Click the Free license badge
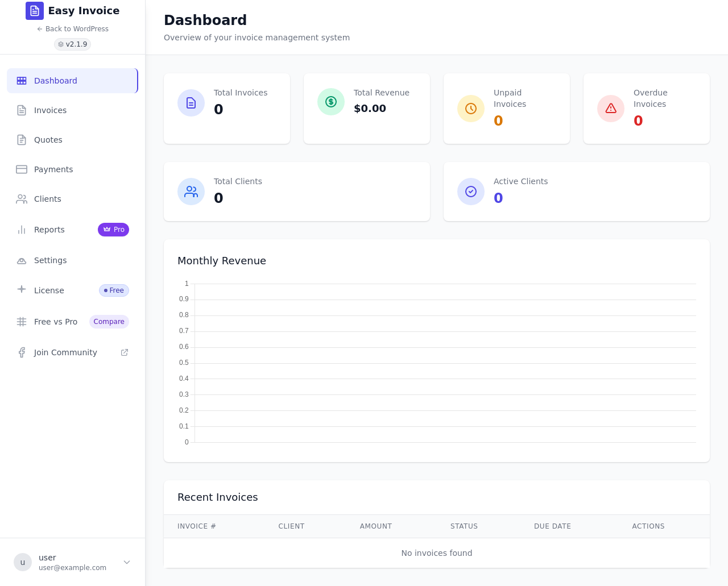 point(114,290)
